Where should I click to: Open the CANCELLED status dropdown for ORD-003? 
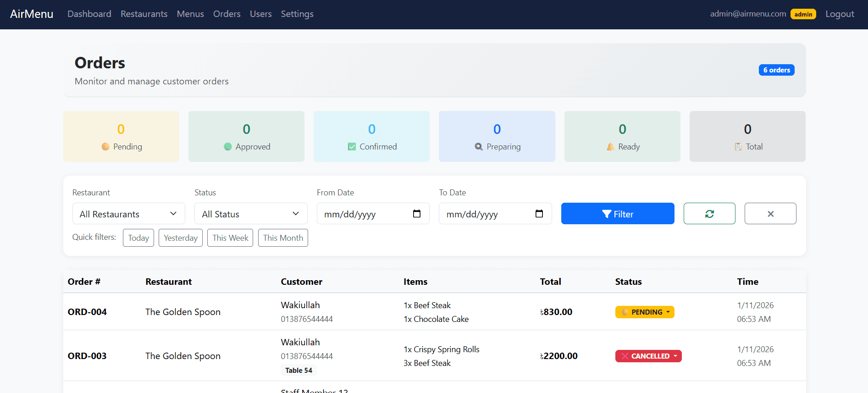pyautogui.click(x=648, y=356)
